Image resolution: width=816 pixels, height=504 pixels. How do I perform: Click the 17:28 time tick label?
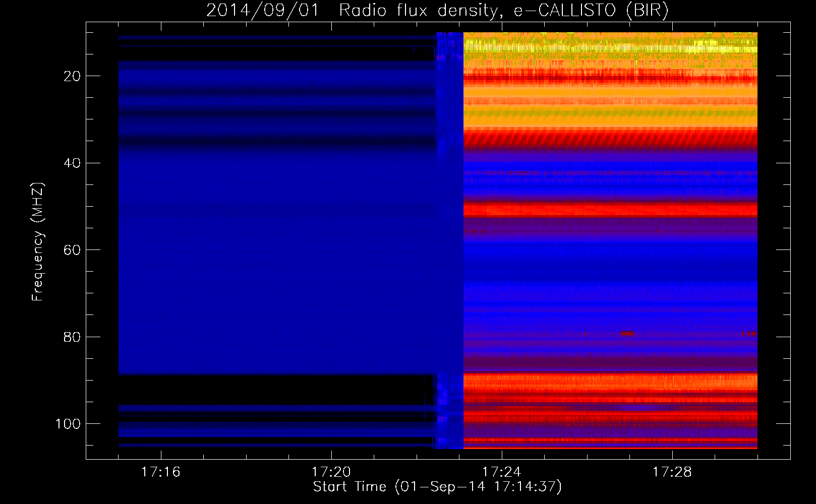672,472
